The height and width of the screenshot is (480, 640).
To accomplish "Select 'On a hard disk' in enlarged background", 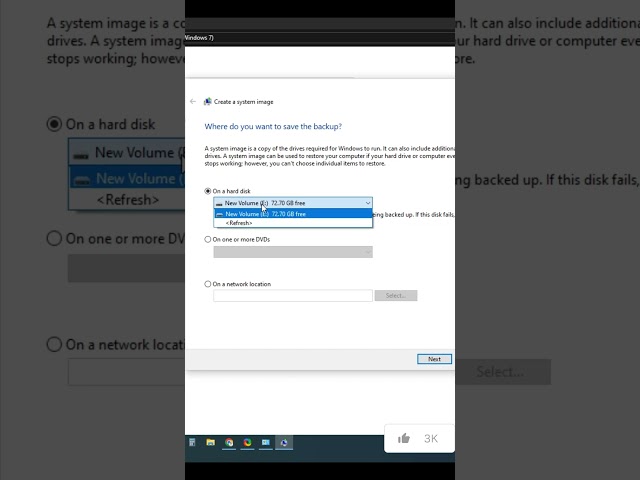I will [x=54, y=124].
